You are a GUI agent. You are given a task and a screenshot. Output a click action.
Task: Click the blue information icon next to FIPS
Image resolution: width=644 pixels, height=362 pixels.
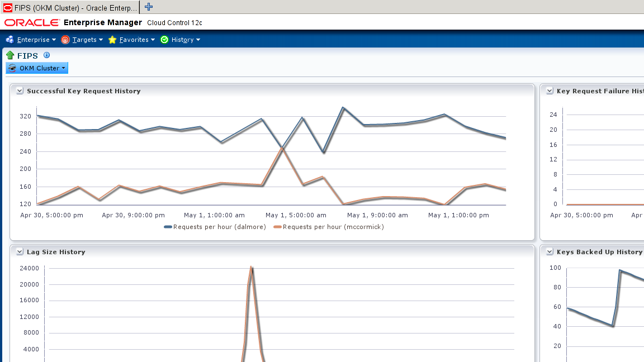click(47, 55)
